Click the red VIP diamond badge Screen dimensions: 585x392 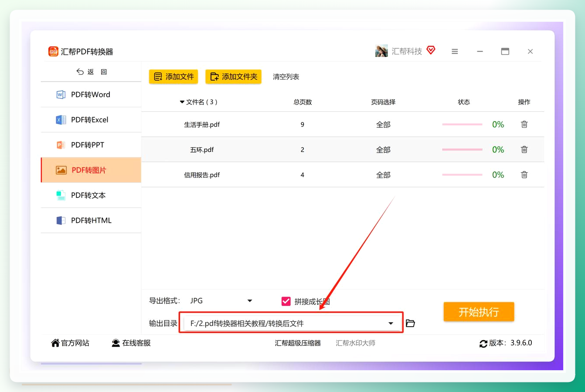431,50
